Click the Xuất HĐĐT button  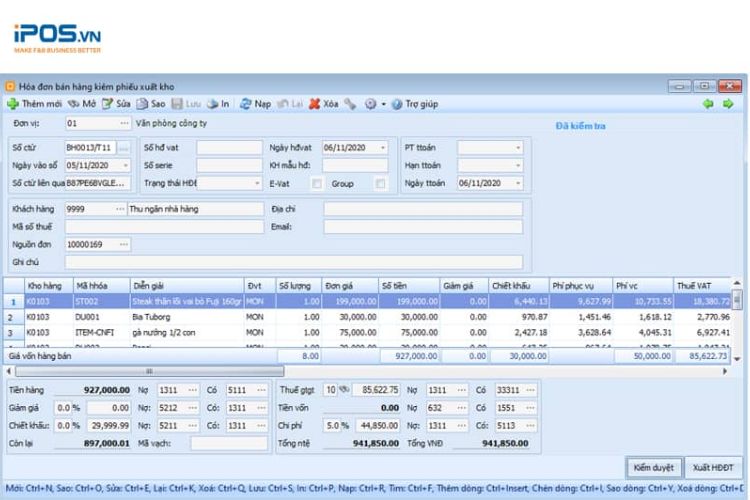(x=714, y=467)
